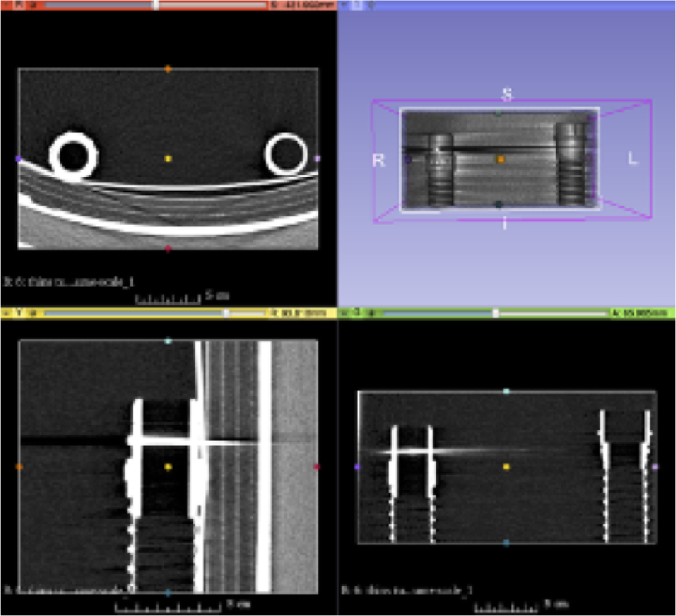
Task: Click the orange left ROI handle in the yellow view
Action: tap(19, 467)
